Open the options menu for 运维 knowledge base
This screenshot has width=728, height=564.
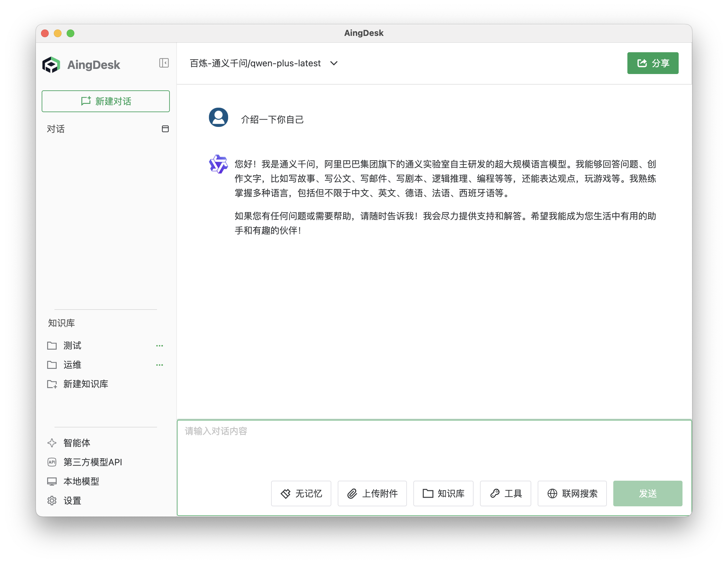[x=160, y=365]
